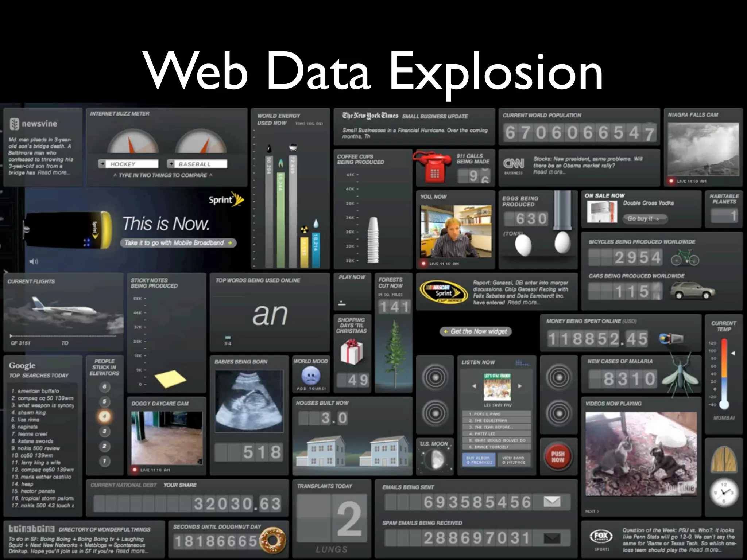747x560 pixels.
Task: Click the stacked coffee cups icon
Action: (373, 239)
